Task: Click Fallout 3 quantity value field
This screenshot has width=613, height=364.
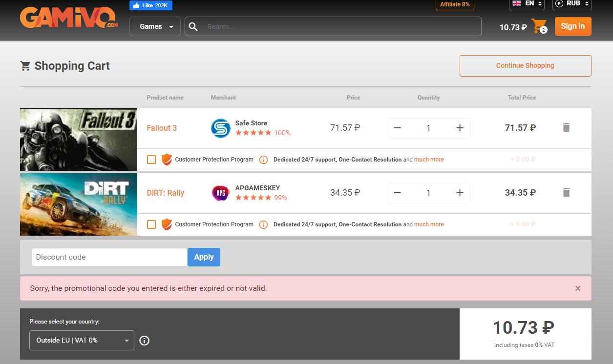Action: 428,128
